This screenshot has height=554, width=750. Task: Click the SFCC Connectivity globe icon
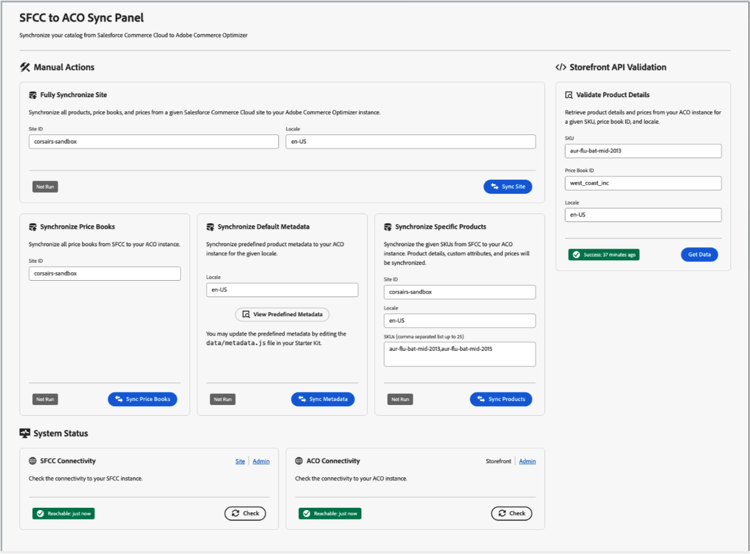coord(33,461)
